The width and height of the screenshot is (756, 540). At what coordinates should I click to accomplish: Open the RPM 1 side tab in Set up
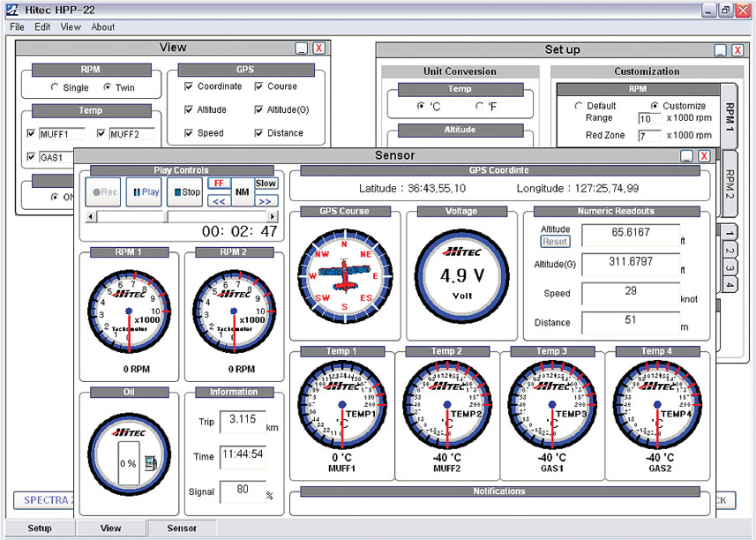click(x=730, y=116)
